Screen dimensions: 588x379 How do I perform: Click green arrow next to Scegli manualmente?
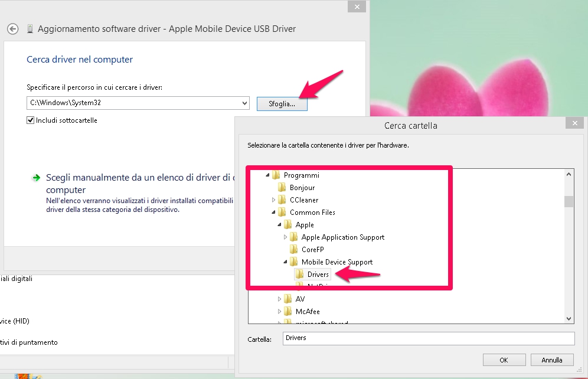click(x=37, y=178)
